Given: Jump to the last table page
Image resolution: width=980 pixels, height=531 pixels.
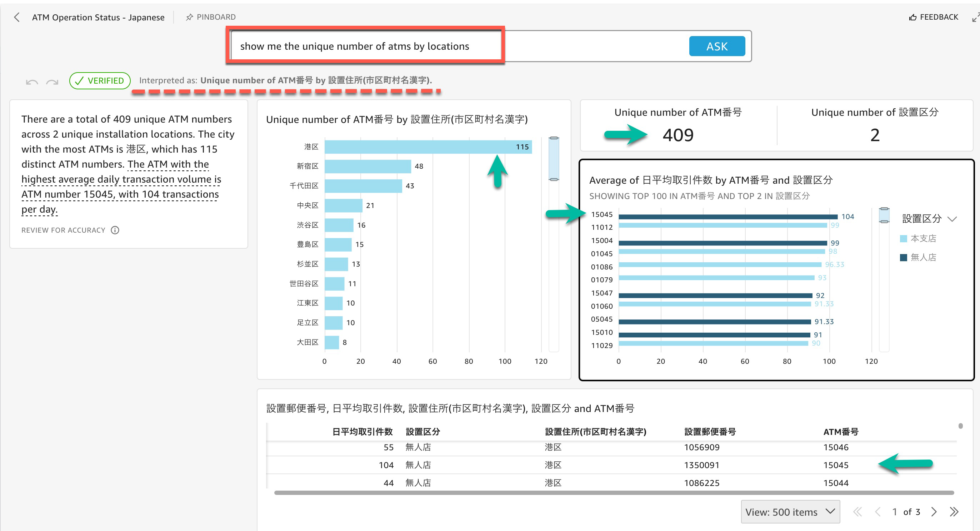Looking at the screenshot, I should [x=954, y=512].
